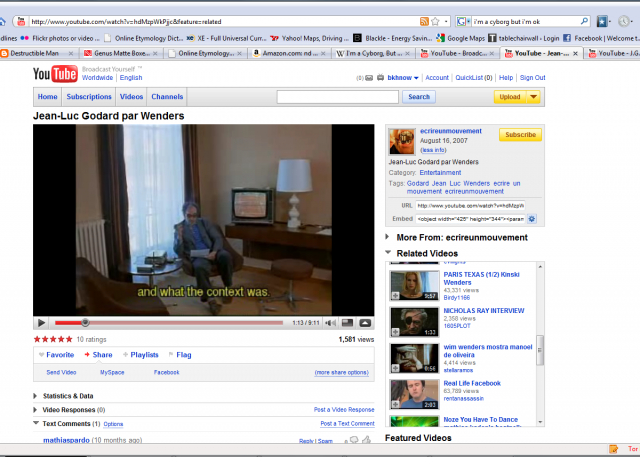Rate video with the first star

tap(37, 339)
